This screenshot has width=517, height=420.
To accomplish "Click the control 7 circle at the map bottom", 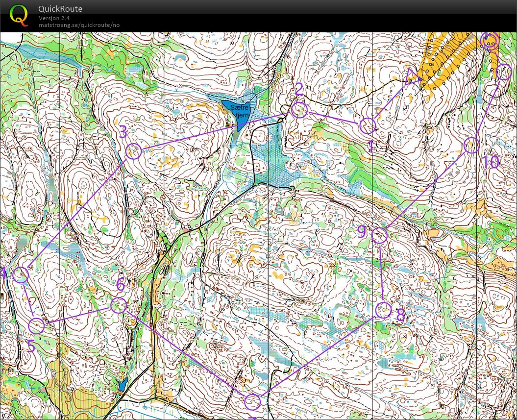I will 252,402.
